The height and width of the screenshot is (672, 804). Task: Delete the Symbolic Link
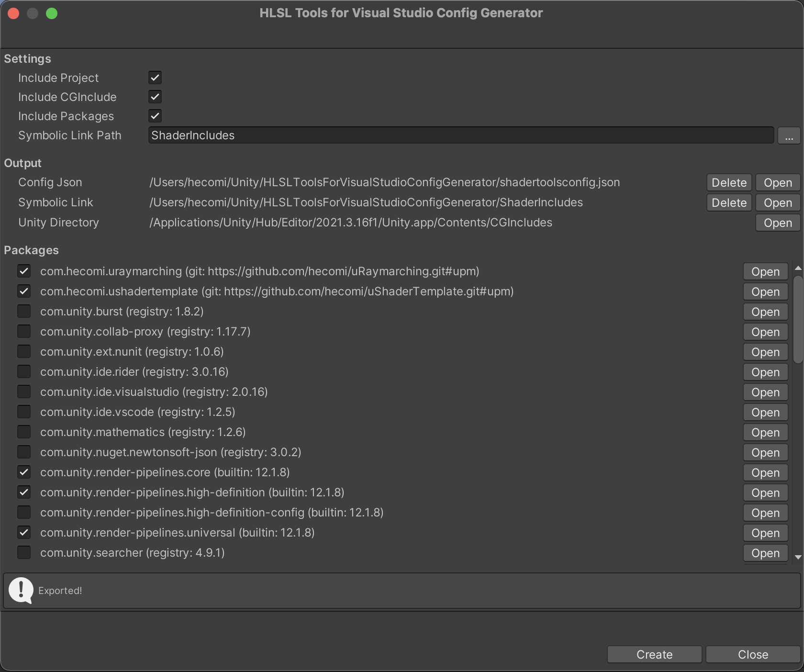click(728, 202)
